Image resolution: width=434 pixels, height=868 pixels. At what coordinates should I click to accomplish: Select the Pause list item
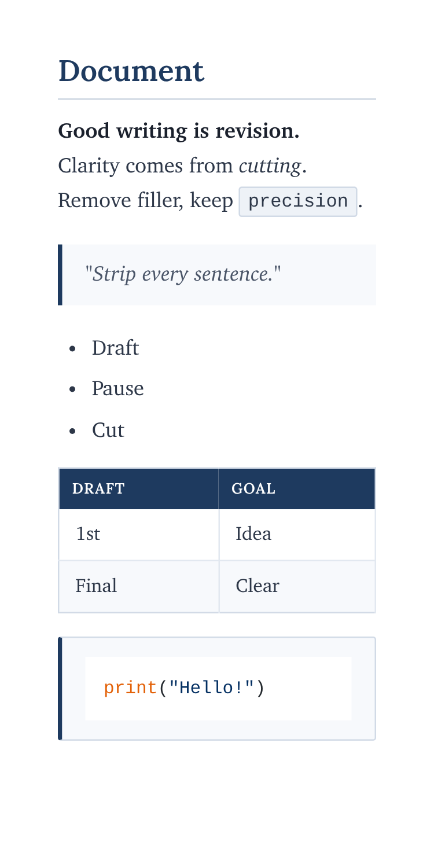[x=117, y=389]
